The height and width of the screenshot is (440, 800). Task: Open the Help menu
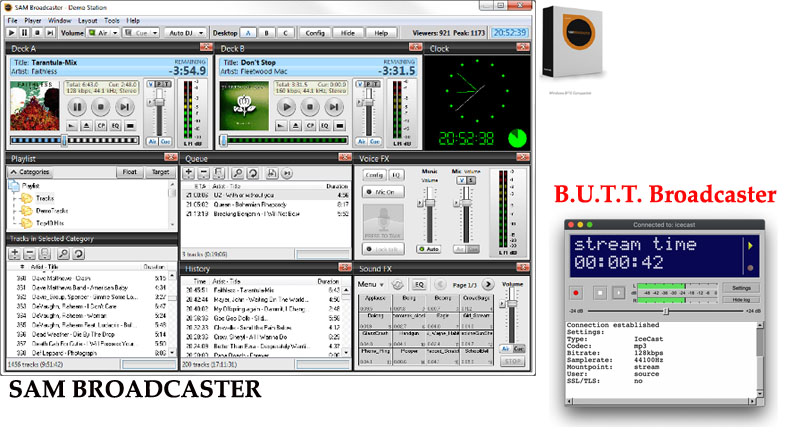pyautogui.click(x=133, y=20)
